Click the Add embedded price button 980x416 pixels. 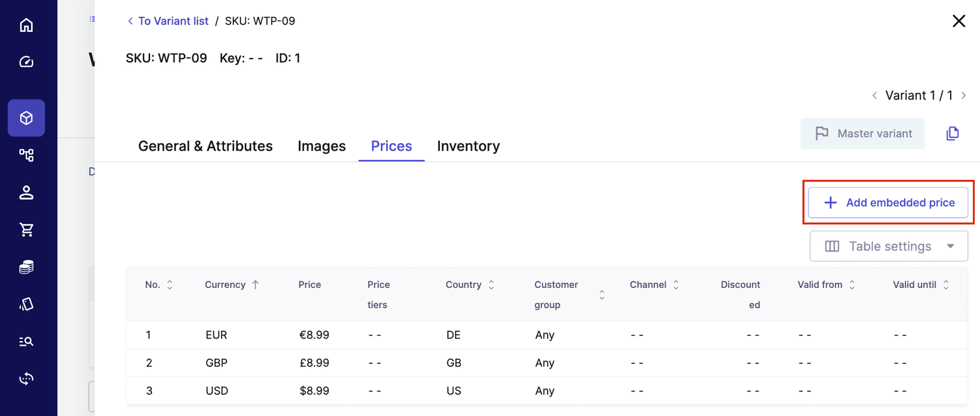(888, 202)
